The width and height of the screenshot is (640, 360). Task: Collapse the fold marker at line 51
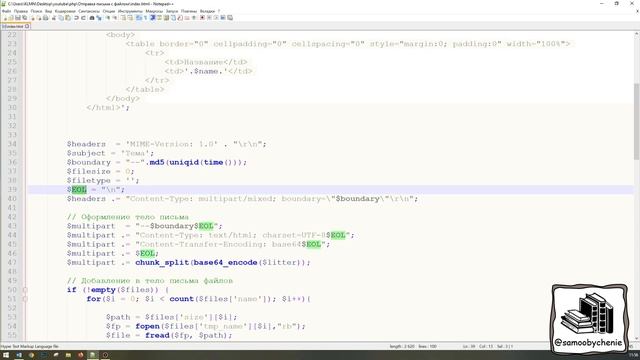tap(25, 299)
